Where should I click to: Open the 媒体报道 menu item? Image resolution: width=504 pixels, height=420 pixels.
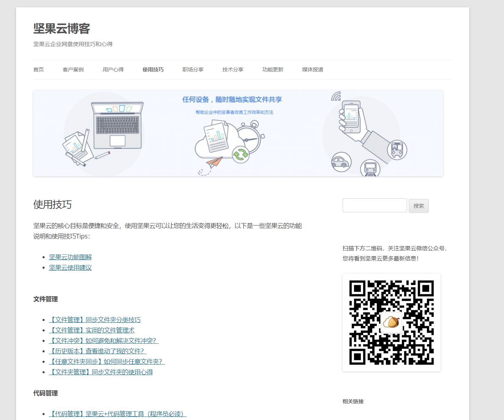[x=313, y=70]
